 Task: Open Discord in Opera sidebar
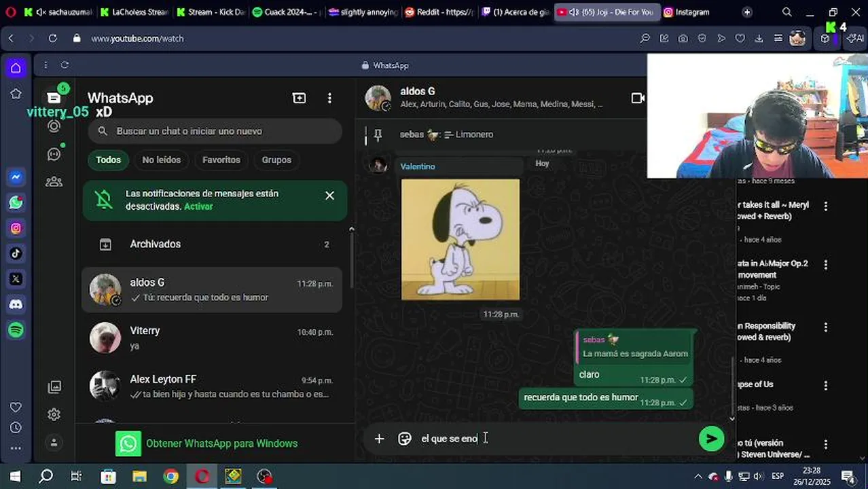pos(16,304)
